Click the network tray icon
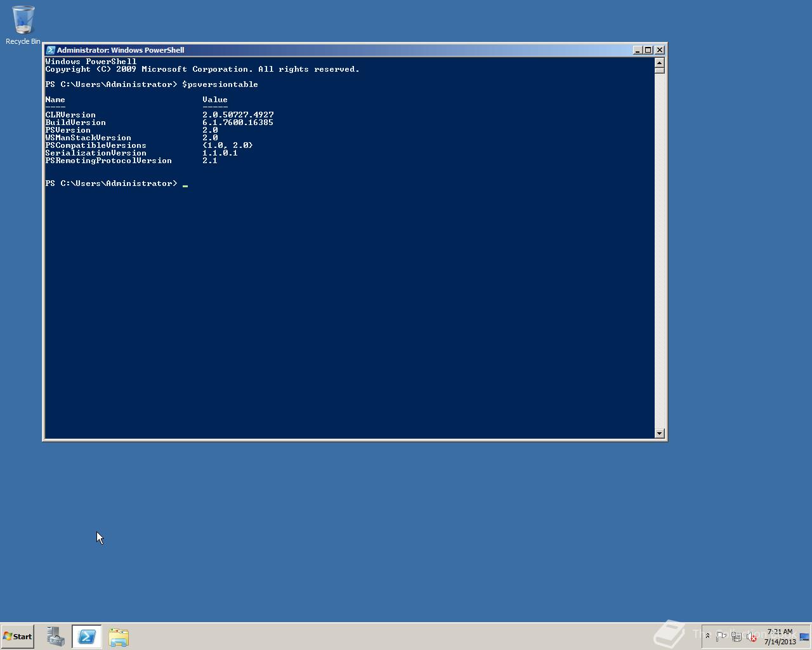The width and height of the screenshot is (812, 650). (737, 637)
